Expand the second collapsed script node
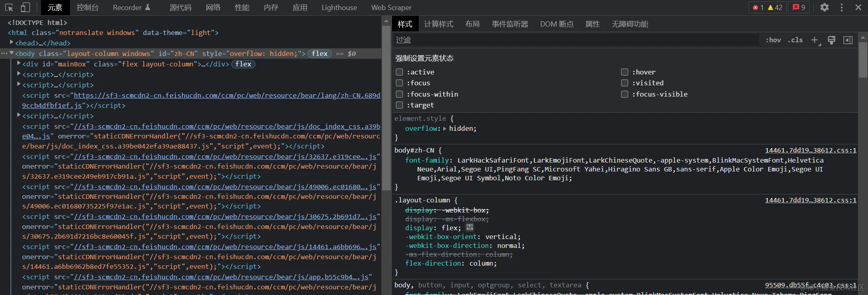The width and height of the screenshot is (868, 295). click(19, 84)
